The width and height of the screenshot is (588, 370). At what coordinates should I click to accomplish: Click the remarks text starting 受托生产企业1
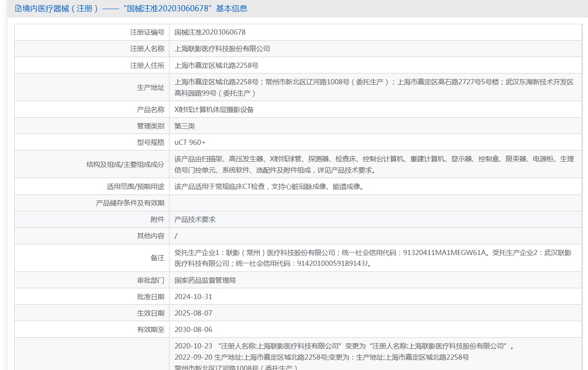click(373, 258)
